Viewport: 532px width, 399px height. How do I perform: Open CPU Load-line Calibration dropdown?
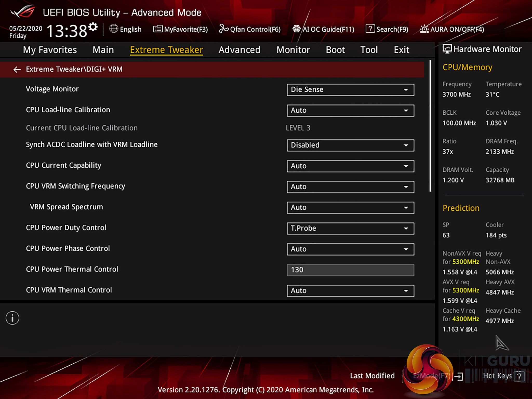[350, 110]
